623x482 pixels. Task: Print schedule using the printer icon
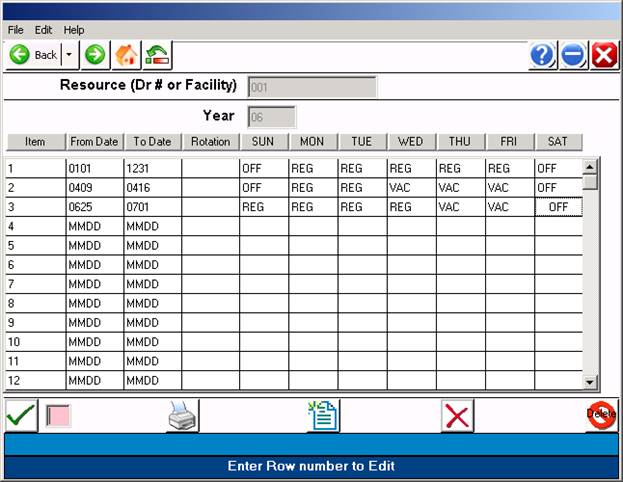pos(183,416)
